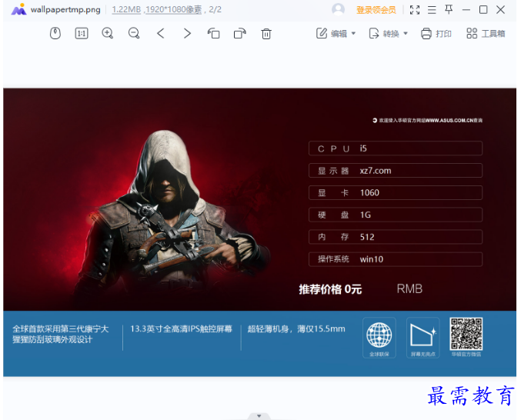This screenshot has height=420, width=521.
Task: Click the 屏幕无亮点 screen icon
Action: [x=423, y=338]
